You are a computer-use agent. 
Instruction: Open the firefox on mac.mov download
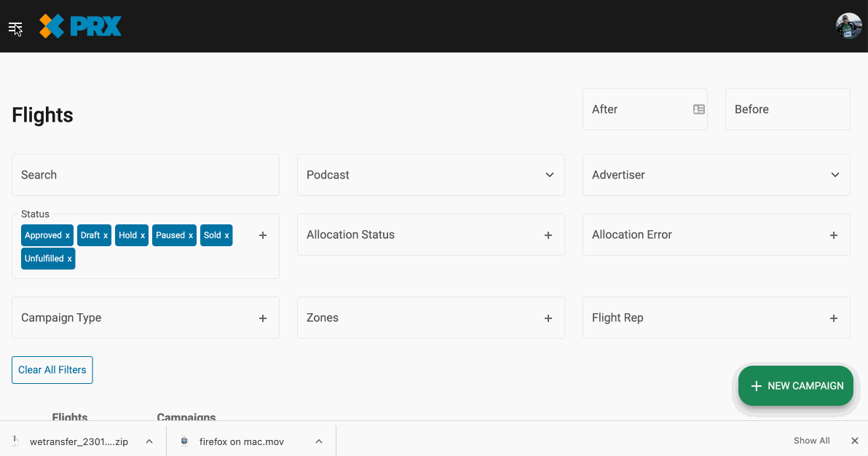coord(241,441)
